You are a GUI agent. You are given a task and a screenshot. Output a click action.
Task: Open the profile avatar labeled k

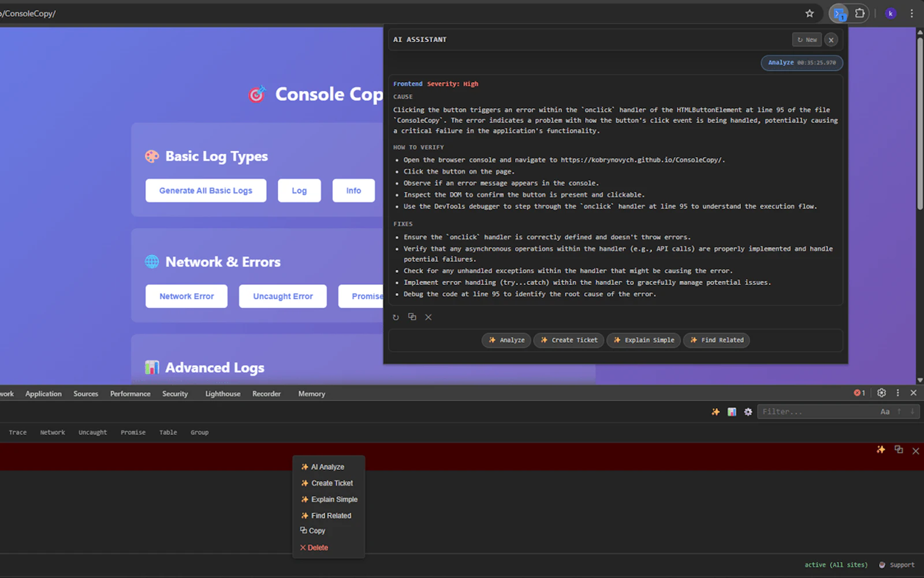coord(891,13)
